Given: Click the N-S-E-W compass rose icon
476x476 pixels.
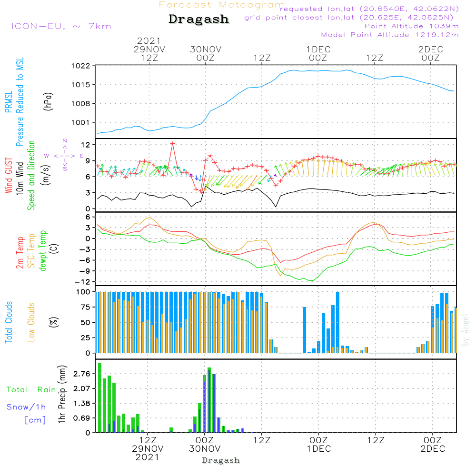Looking at the screenshot, I should pos(64,156).
